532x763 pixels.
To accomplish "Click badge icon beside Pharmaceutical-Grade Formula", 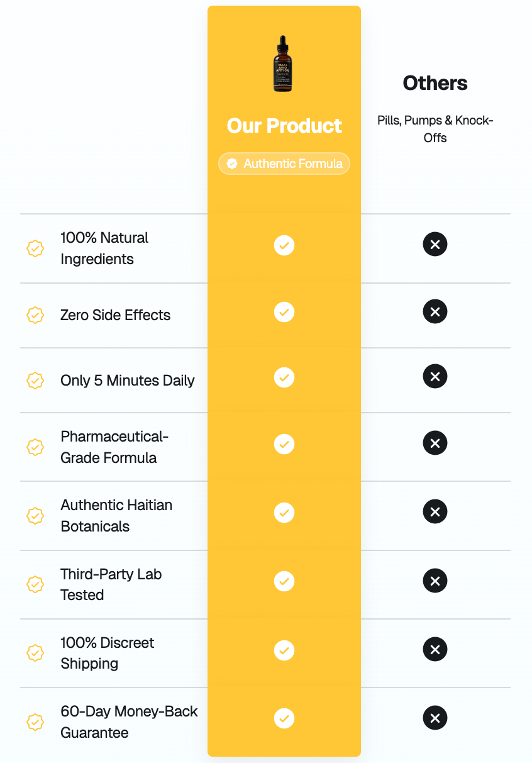I will coord(35,447).
